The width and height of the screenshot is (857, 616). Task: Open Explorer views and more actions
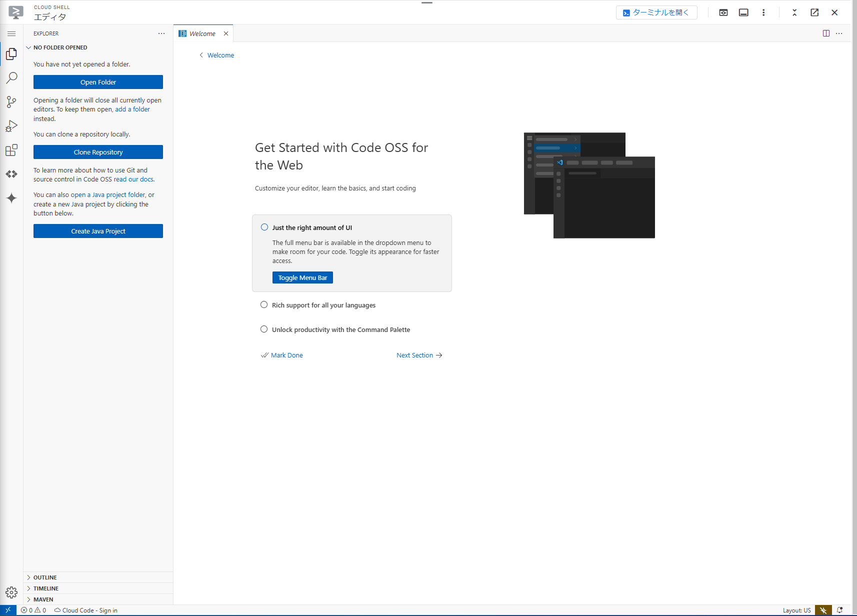pyautogui.click(x=161, y=33)
